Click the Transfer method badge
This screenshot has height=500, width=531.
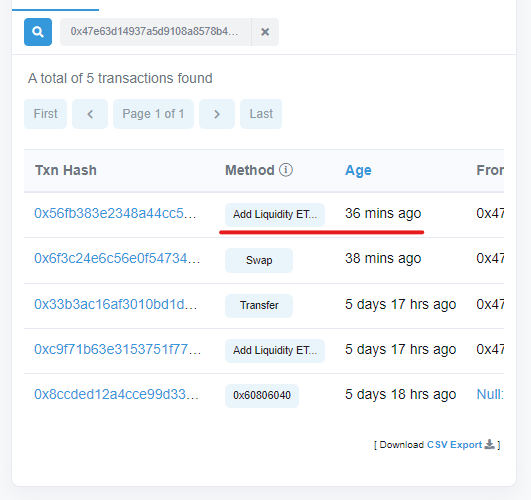coord(259,306)
